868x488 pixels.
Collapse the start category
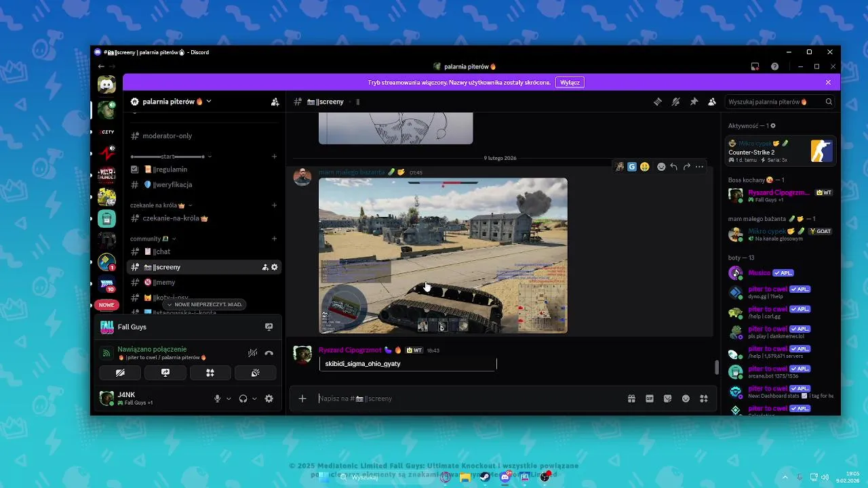[x=171, y=157]
